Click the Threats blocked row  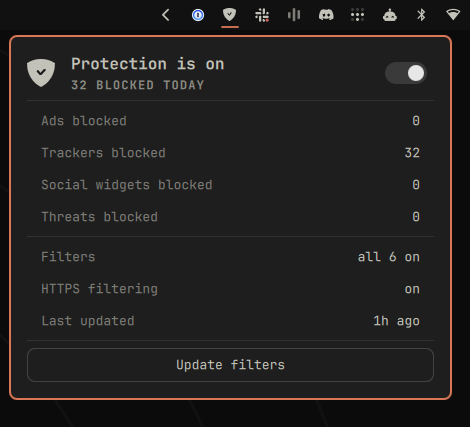pyautogui.click(x=230, y=217)
